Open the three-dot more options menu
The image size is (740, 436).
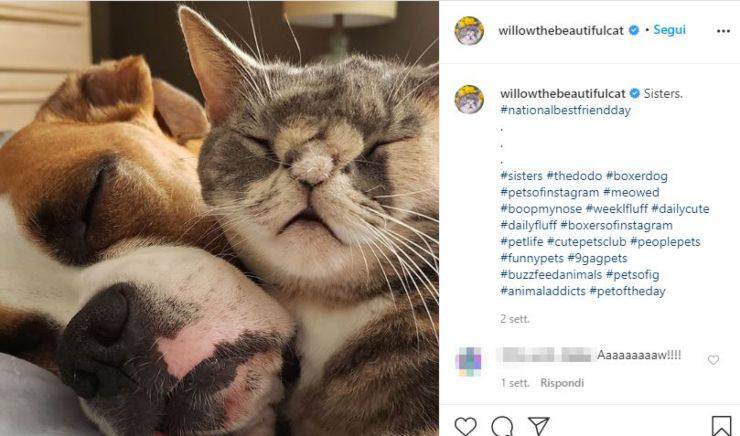[x=723, y=31]
